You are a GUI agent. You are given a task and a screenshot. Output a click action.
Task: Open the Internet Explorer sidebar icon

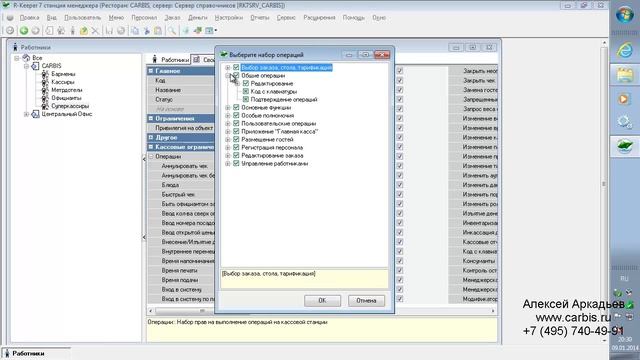coord(624,50)
